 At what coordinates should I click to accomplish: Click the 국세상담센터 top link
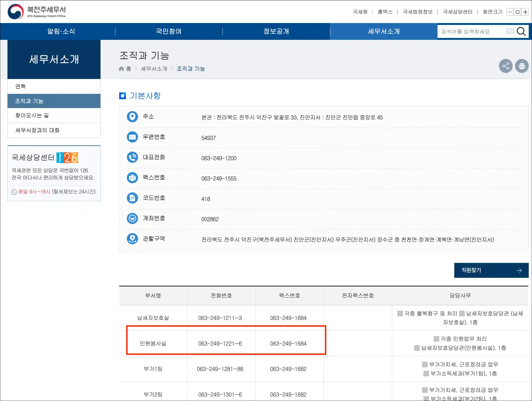click(x=458, y=12)
